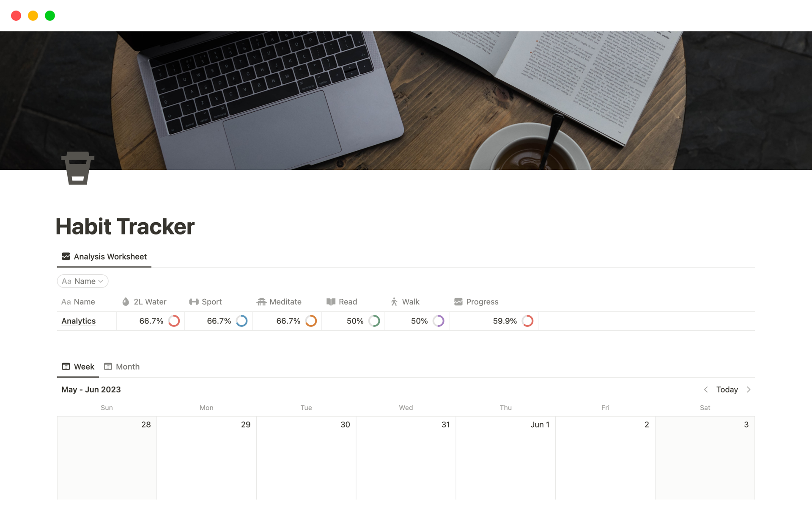The image size is (812, 508).
Task: Toggle the 50% Read progress indicator
Action: (377, 321)
